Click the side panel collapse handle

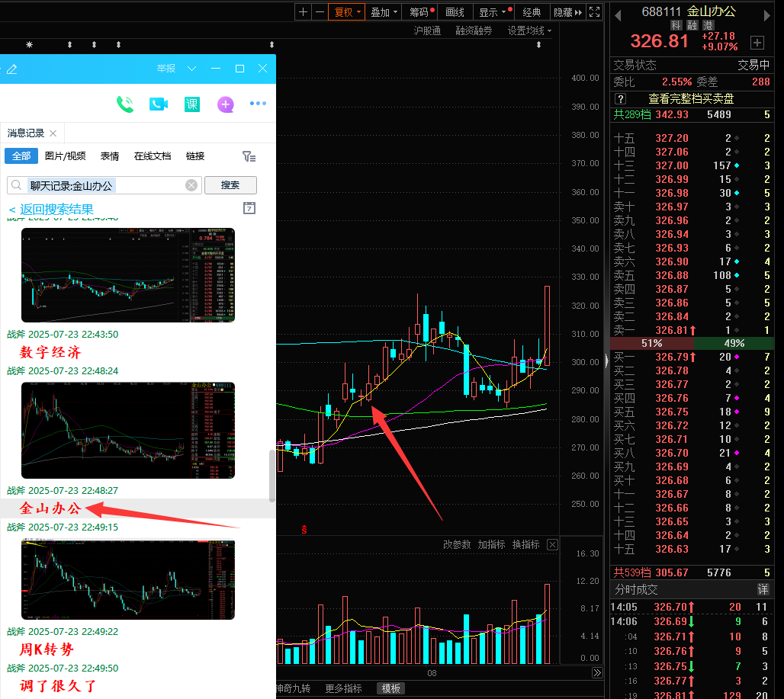[x=606, y=361]
